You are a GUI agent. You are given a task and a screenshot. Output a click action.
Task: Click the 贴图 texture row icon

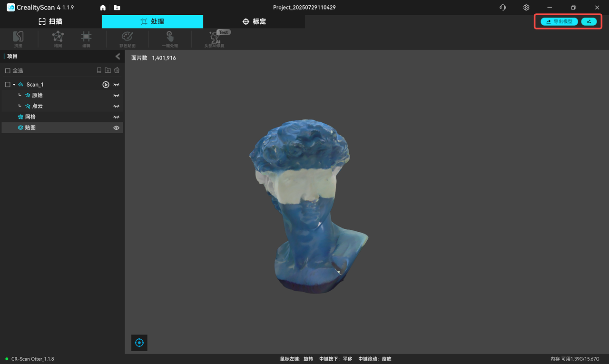pyautogui.click(x=20, y=128)
